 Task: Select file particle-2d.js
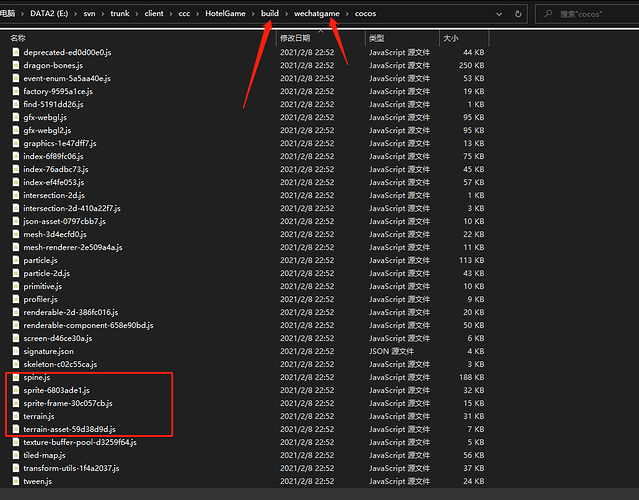click(x=46, y=273)
